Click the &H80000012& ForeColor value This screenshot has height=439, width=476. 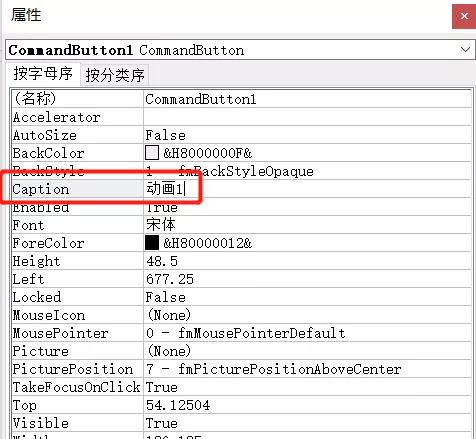207,243
